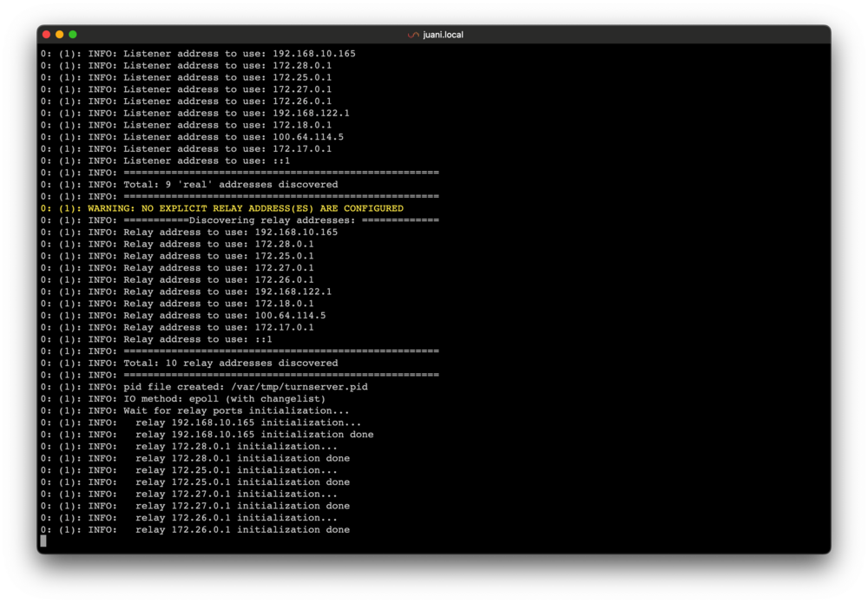Click 'Relay address to use: 172.28.0.1'
Viewport: 868px width, 603px height.
point(219,244)
